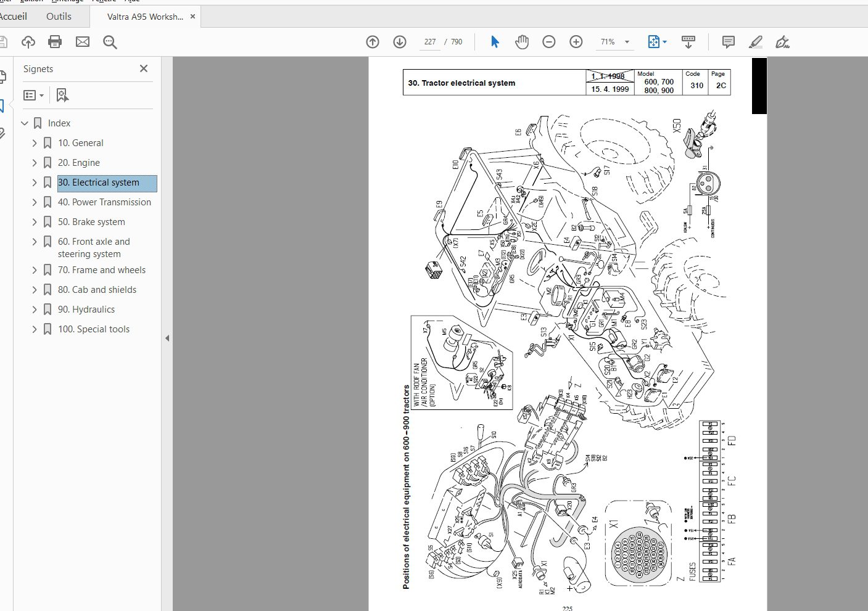Click the find bookmark icon

pos(62,95)
